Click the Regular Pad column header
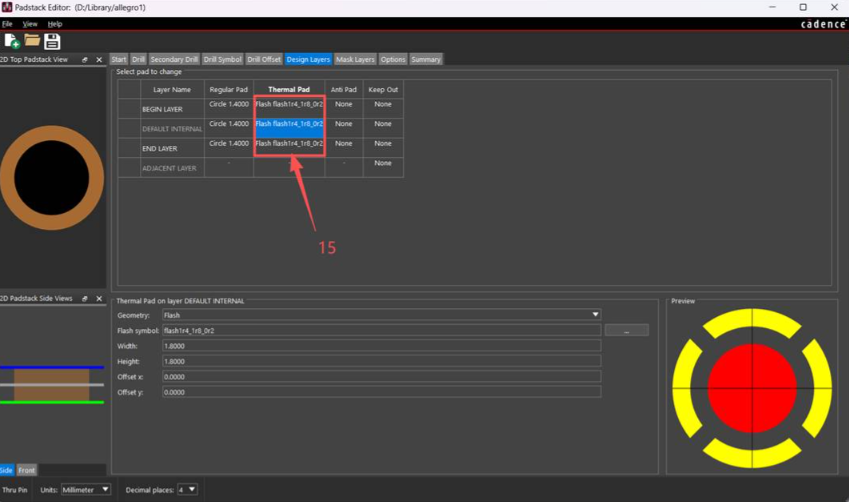The width and height of the screenshot is (849, 502). point(228,89)
